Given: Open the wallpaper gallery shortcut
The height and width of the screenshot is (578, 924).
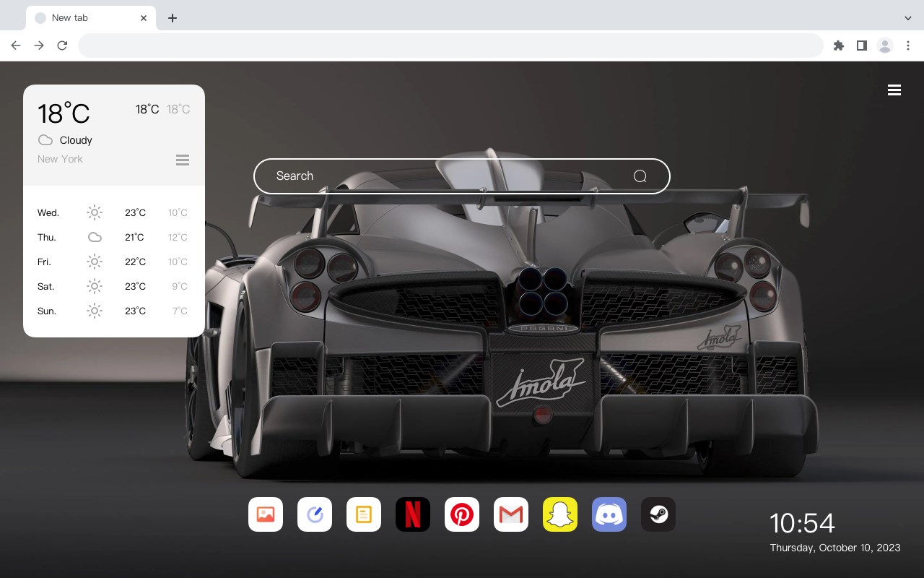Looking at the screenshot, I should (266, 514).
